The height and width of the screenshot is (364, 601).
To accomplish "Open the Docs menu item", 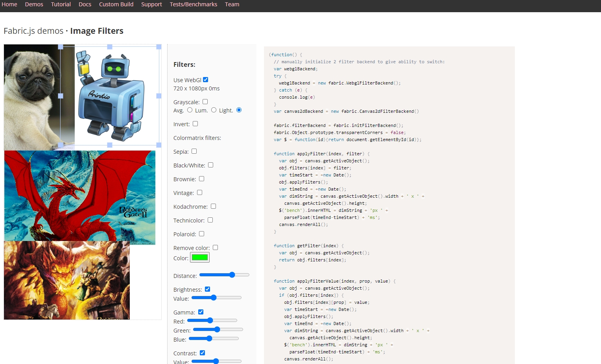I will click(x=85, y=4).
